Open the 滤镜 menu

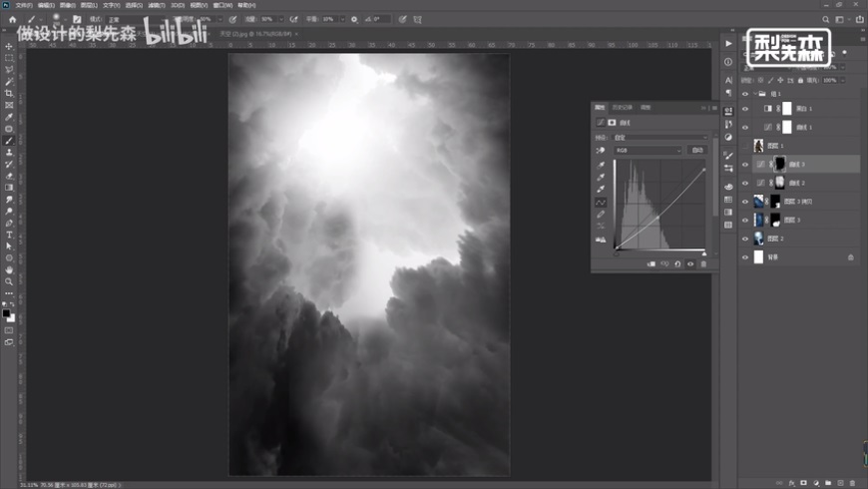152,5
